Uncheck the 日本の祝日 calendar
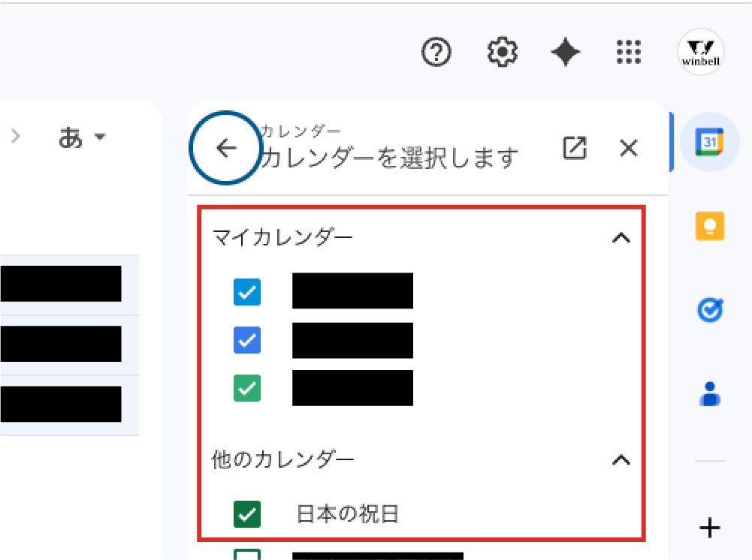This screenshot has height=560, width=752. pyautogui.click(x=247, y=513)
